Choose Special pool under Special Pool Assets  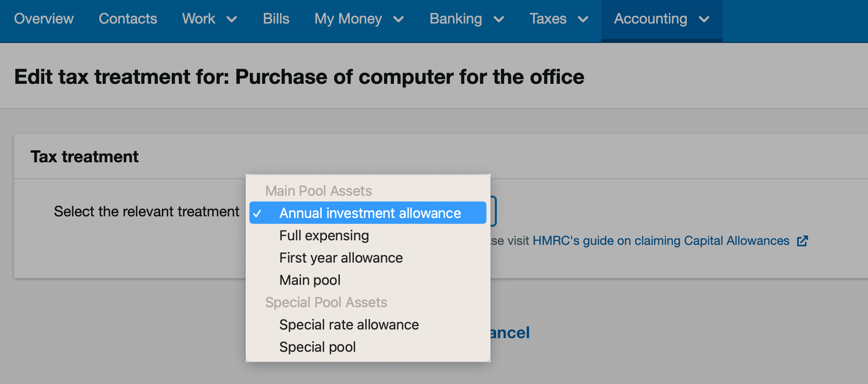click(317, 346)
